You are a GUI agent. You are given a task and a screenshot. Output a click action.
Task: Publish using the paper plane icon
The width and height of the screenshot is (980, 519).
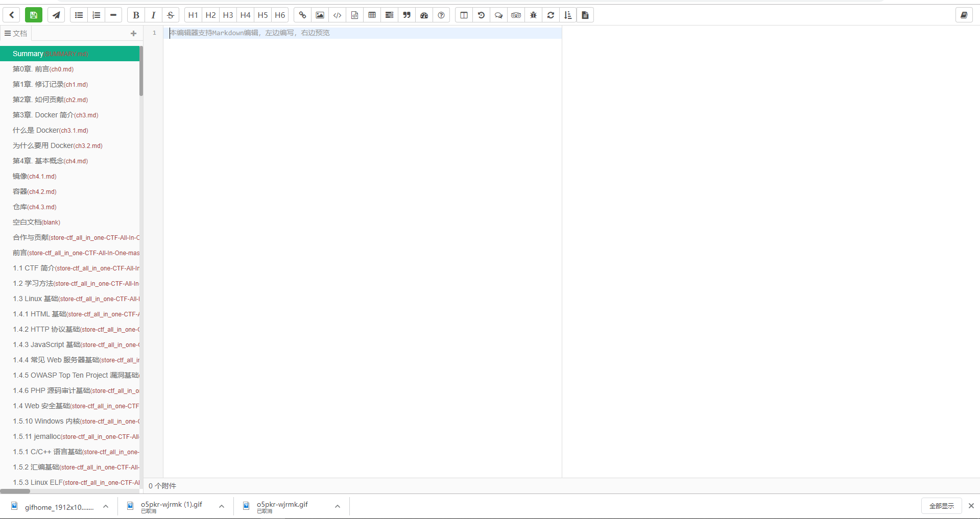coord(56,15)
